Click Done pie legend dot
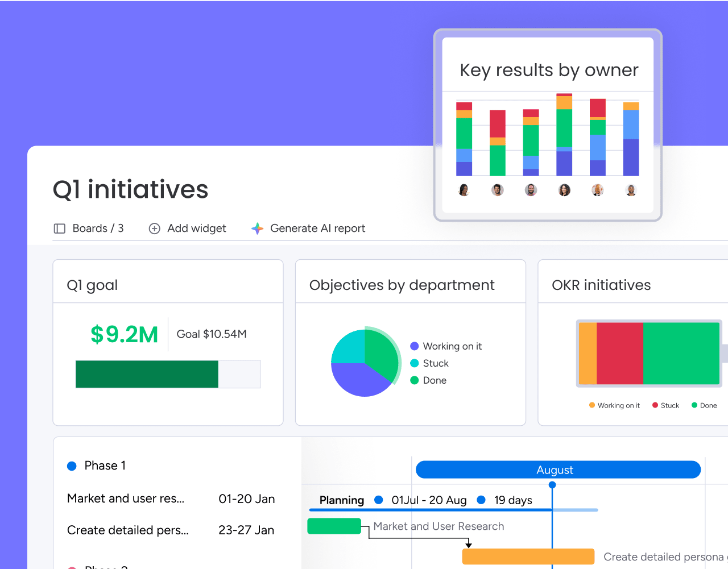Screen dimensions: 728x569 [415, 380]
